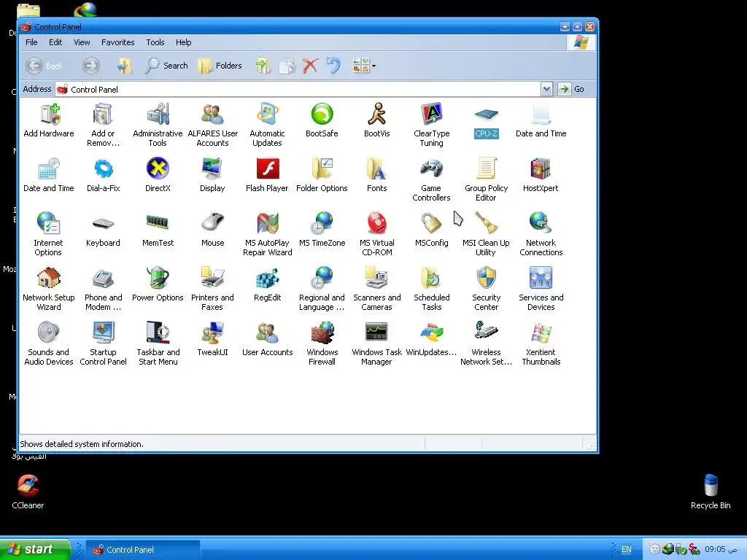Open Network Connections icon
The height and width of the screenshot is (560, 747).
click(x=541, y=234)
